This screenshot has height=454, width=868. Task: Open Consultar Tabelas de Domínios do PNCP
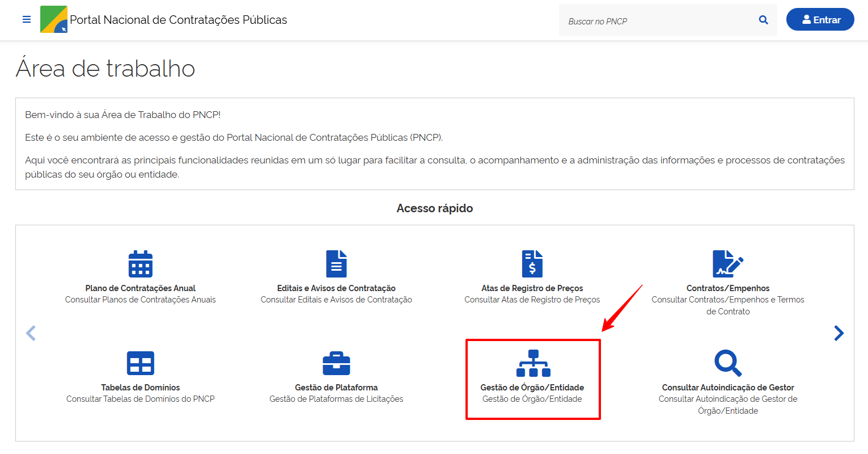coord(140,399)
